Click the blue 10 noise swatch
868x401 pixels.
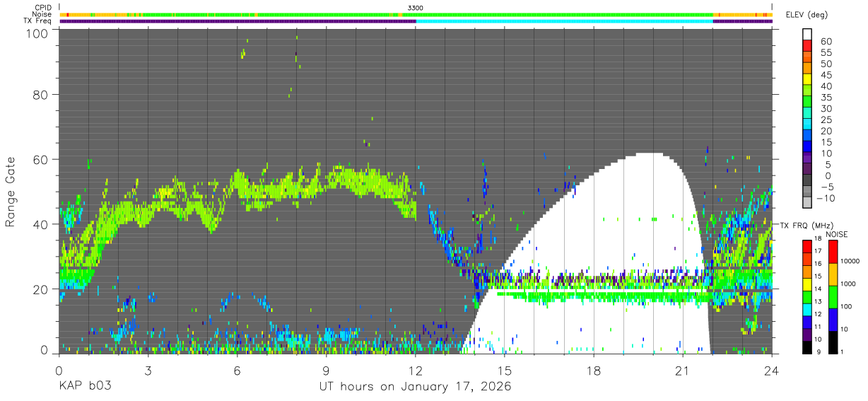[833, 319]
